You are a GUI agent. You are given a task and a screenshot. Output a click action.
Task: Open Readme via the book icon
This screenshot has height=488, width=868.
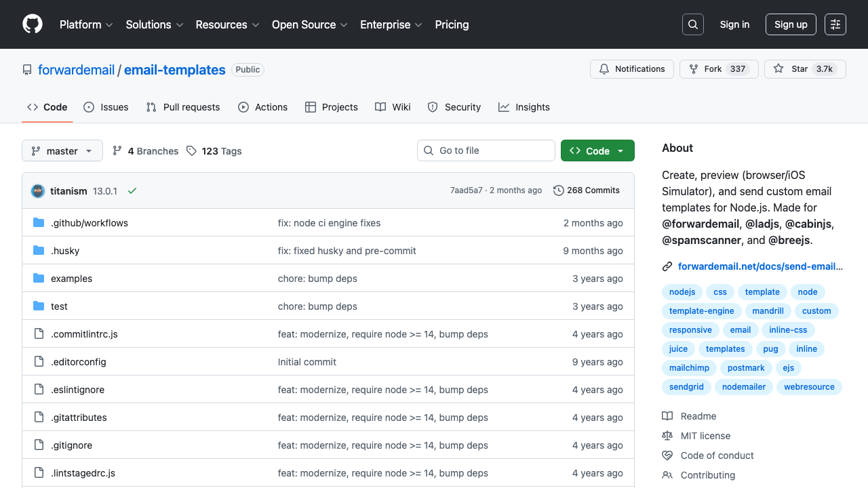(668, 415)
